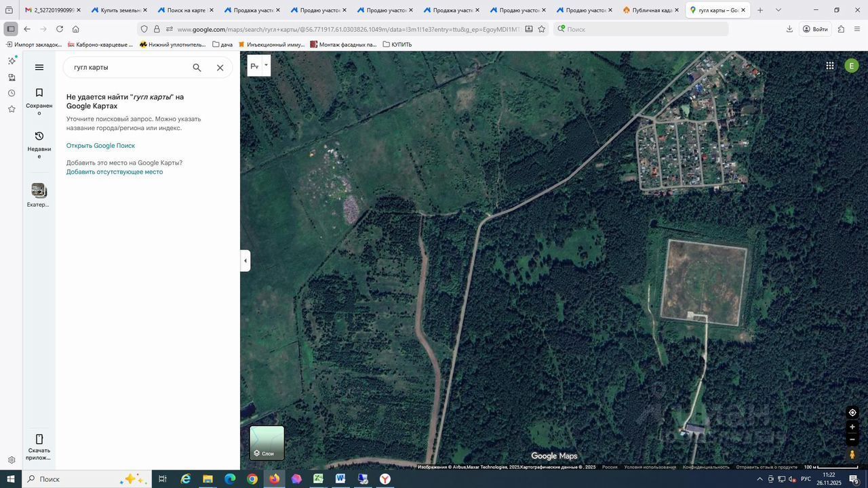Switch input language from РУС

(806, 479)
